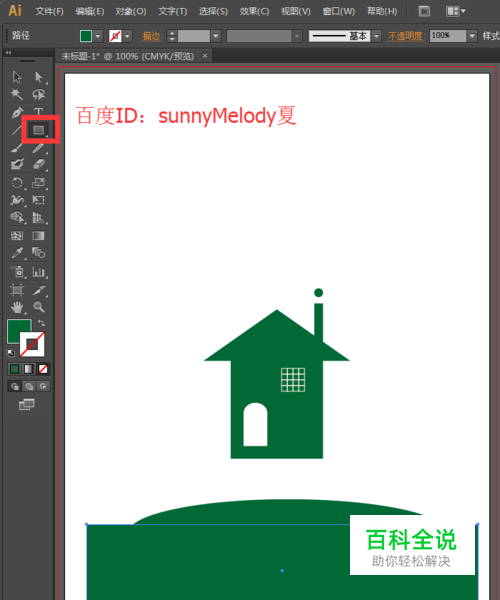
Task: Swap fill and stroke colors
Action: coord(41,323)
